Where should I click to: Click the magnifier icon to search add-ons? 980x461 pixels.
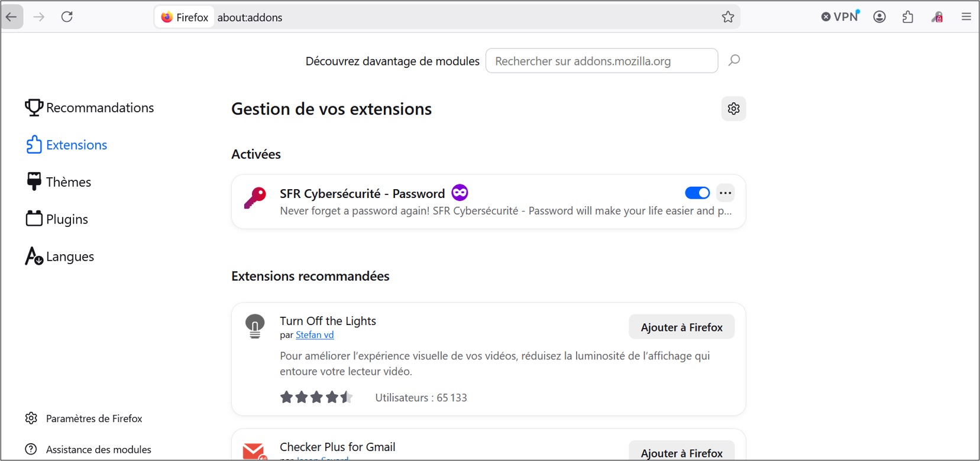point(734,60)
